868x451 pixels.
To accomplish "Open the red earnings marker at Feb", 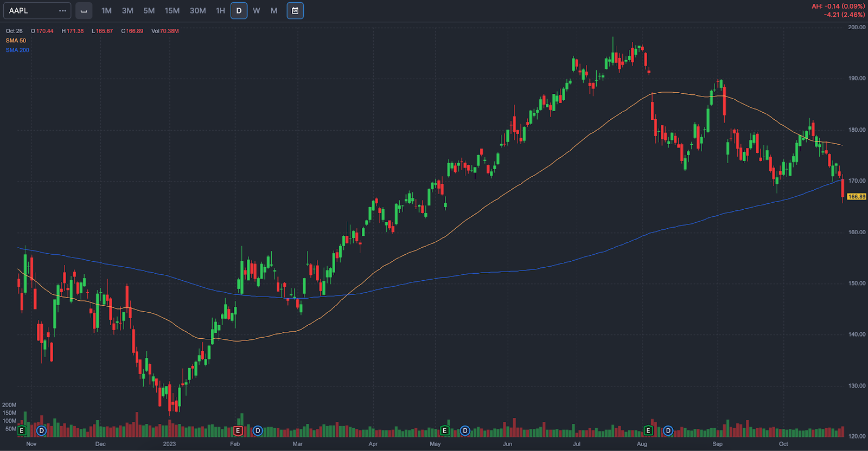I will 238,430.
